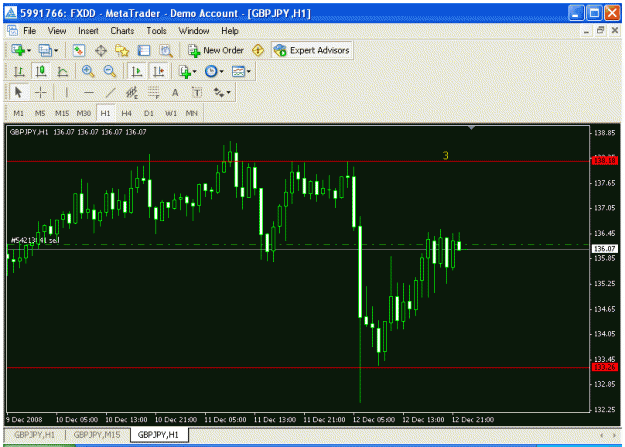Open the MetaEditor yellow diamond icon
This screenshot has width=625, height=447.
click(258, 51)
